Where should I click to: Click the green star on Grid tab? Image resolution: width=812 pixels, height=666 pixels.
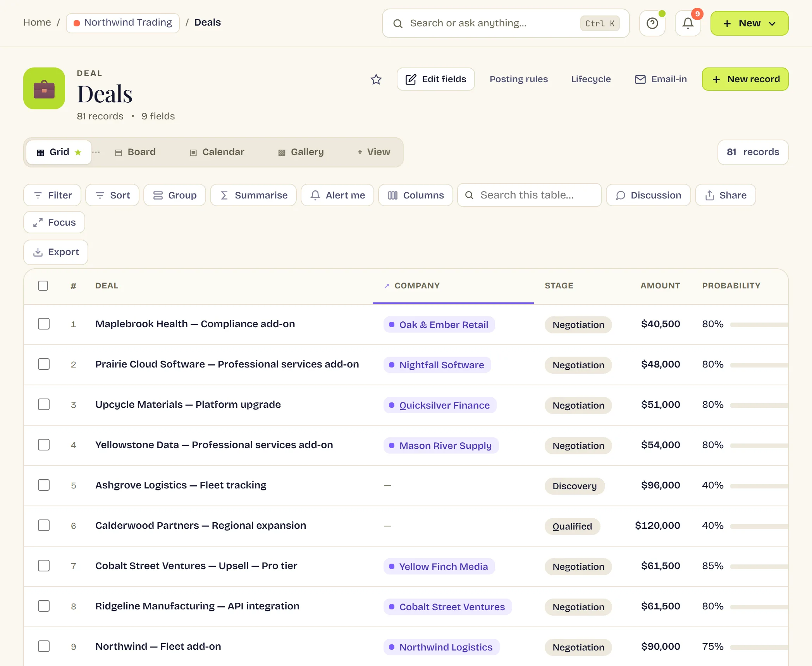78,152
